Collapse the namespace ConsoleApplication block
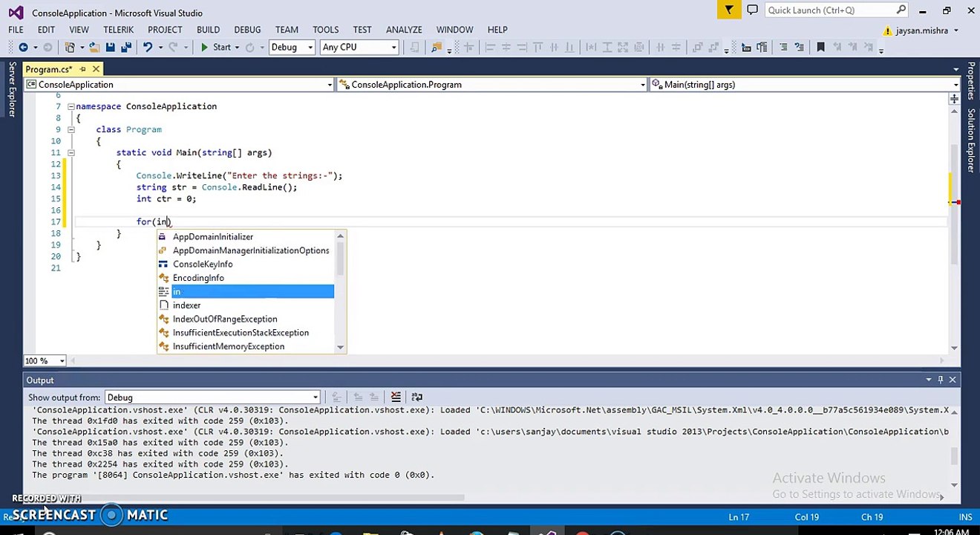The height and width of the screenshot is (535, 980). click(71, 106)
